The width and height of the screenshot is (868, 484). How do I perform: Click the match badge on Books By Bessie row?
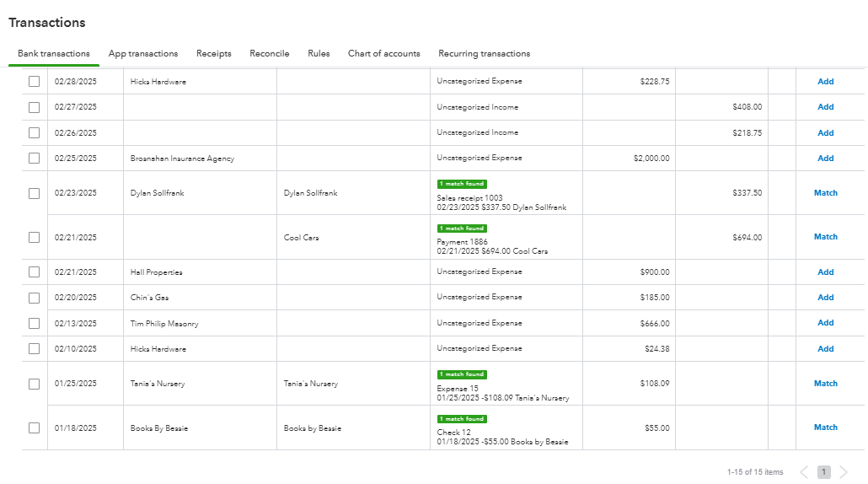pos(462,419)
